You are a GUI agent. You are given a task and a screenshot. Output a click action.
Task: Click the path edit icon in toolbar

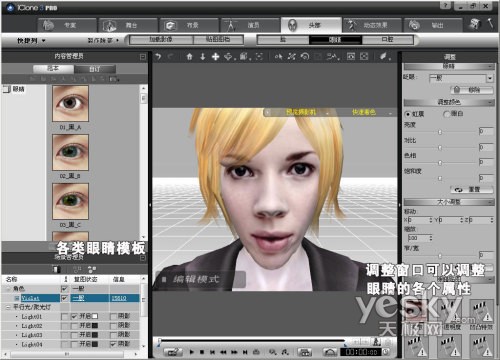tap(331, 57)
